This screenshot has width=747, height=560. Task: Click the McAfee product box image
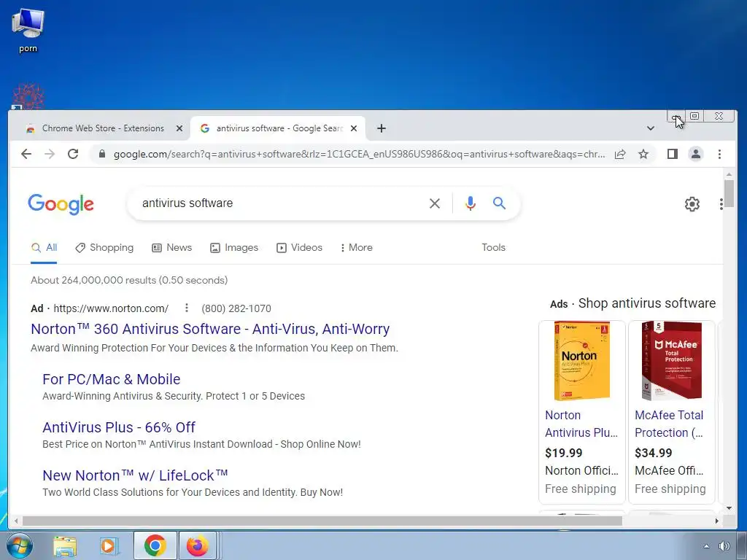coord(672,361)
